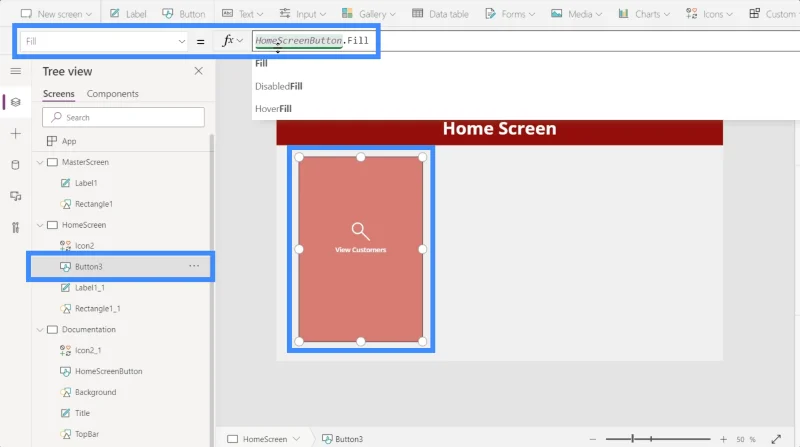Choose HoverFill from the suggestions

pyautogui.click(x=273, y=109)
